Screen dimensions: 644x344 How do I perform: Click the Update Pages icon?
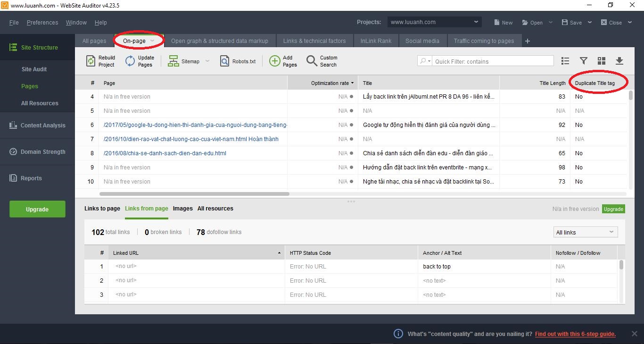(x=130, y=61)
